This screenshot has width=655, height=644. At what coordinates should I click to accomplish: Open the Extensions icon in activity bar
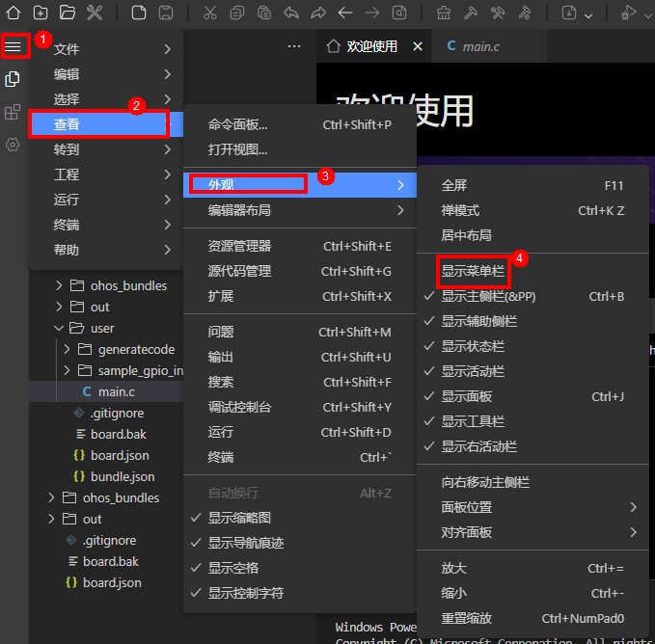[x=14, y=112]
